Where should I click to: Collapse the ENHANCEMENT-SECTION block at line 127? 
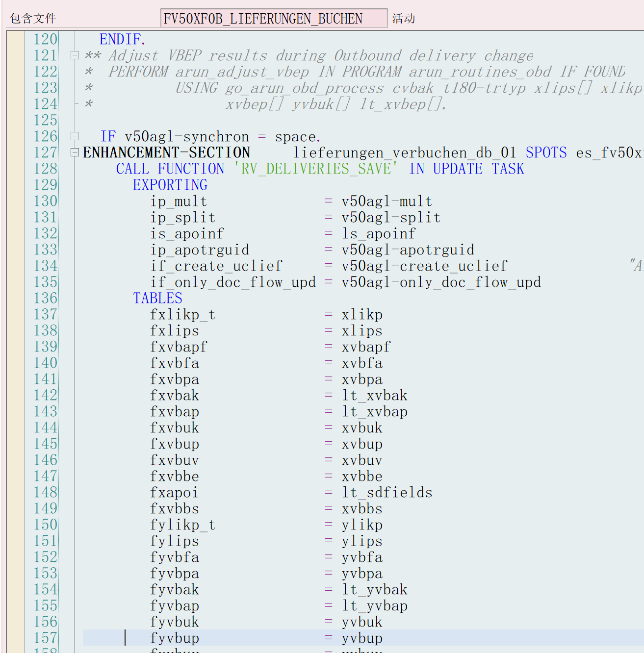click(75, 152)
